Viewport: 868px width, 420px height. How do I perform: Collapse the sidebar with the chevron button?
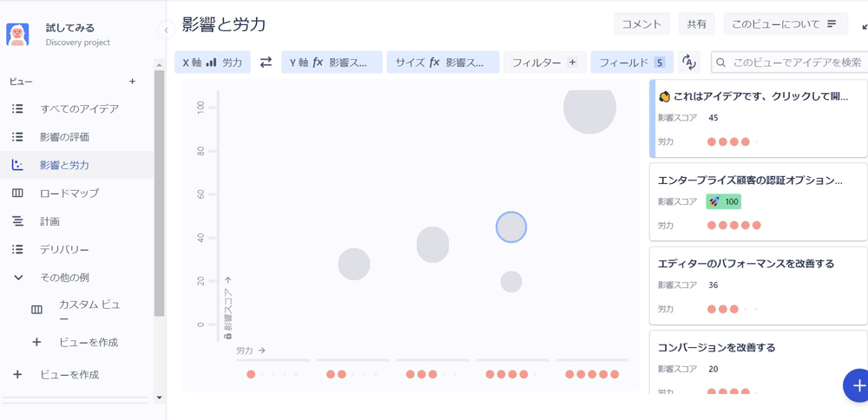tap(167, 30)
